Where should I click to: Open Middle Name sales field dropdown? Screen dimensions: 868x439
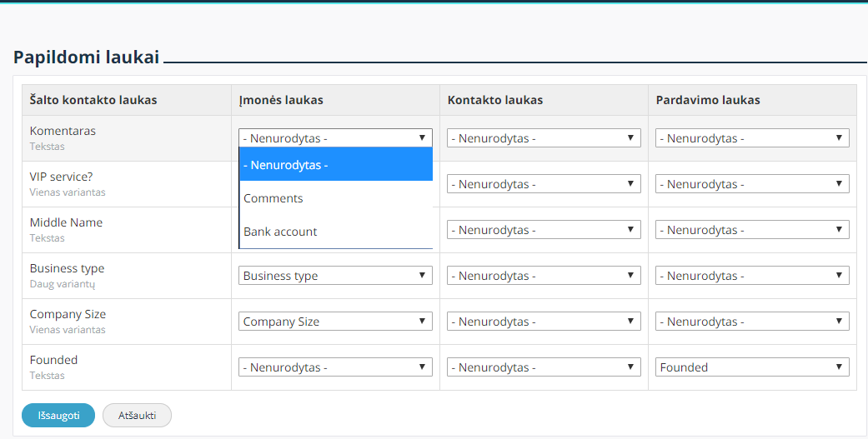pos(752,230)
